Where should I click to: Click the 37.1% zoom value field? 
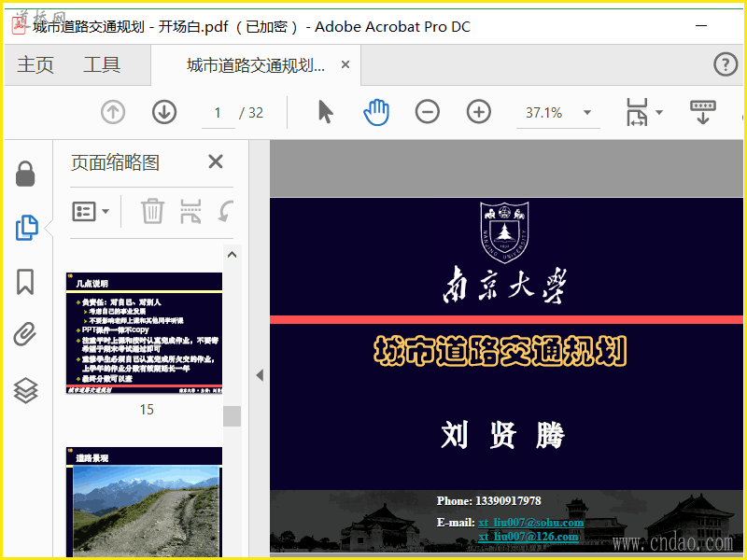coord(544,113)
